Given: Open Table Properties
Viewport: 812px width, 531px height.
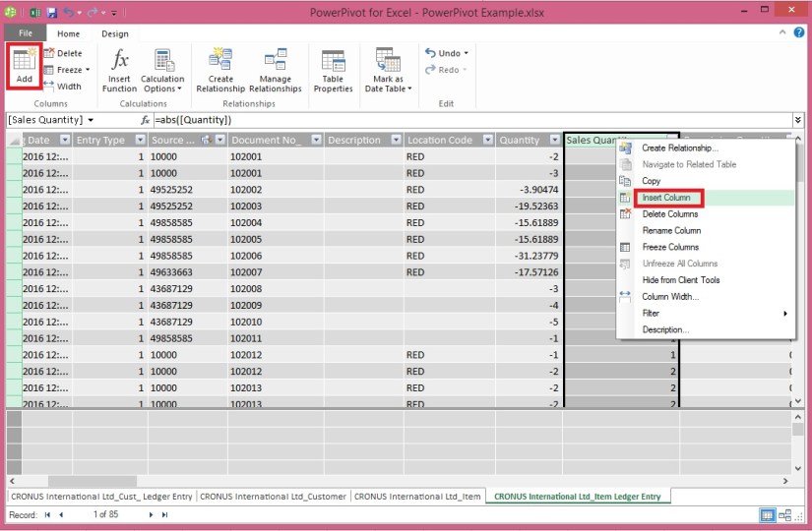Looking at the screenshot, I should (x=333, y=71).
